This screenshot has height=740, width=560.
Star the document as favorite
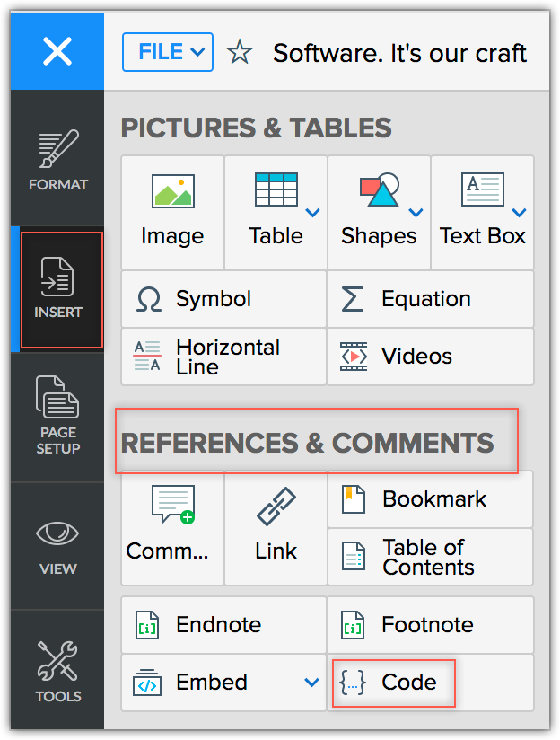pos(240,53)
